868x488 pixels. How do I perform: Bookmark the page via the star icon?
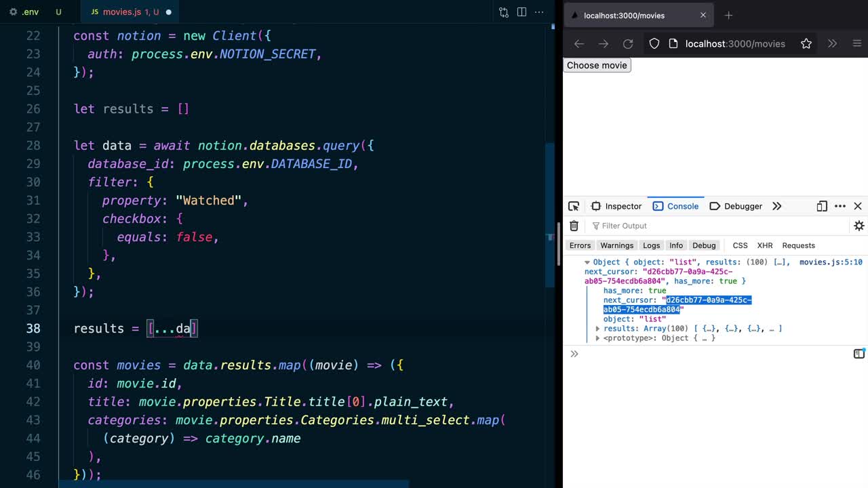point(806,43)
